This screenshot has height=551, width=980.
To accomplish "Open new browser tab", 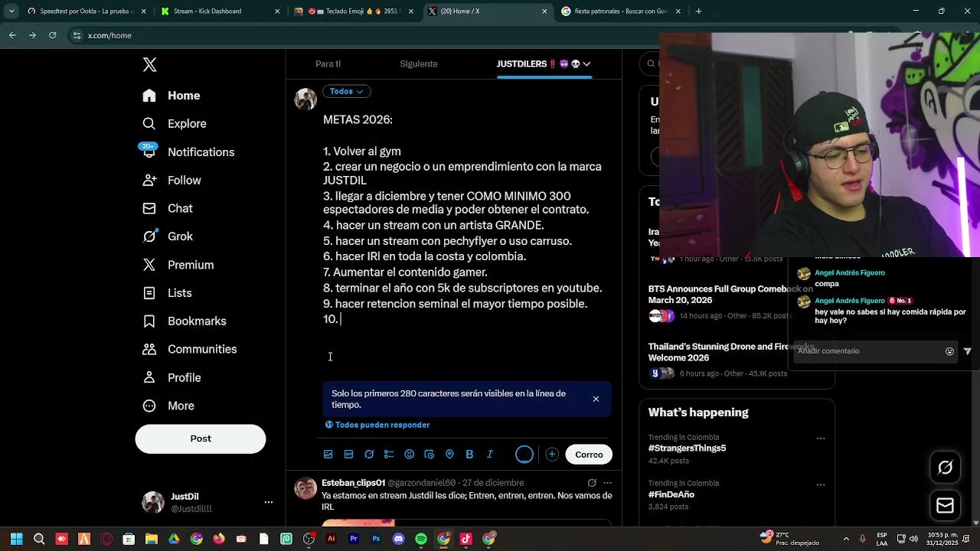I will [698, 11].
